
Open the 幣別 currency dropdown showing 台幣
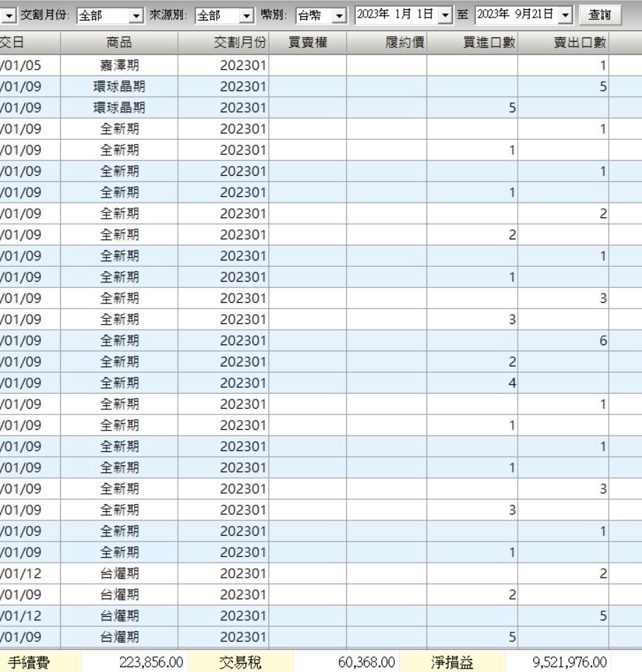(339, 16)
